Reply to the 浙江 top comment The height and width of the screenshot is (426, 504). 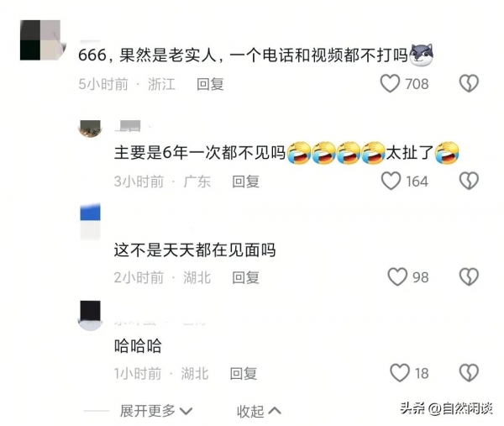[x=210, y=84]
